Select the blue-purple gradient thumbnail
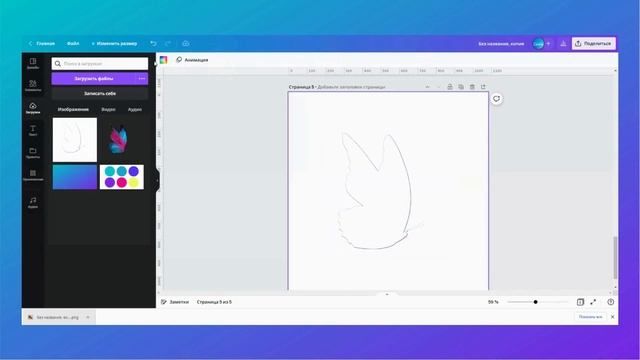 point(75,177)
